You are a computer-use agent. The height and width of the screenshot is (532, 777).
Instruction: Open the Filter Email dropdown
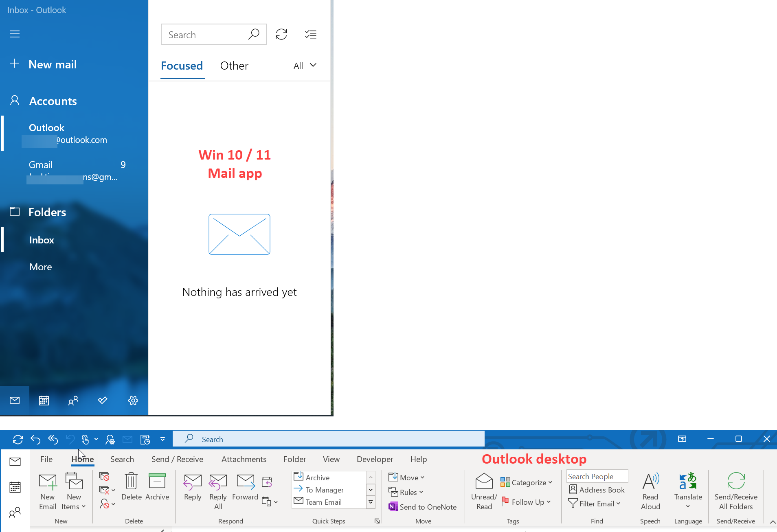coord(594,504)
